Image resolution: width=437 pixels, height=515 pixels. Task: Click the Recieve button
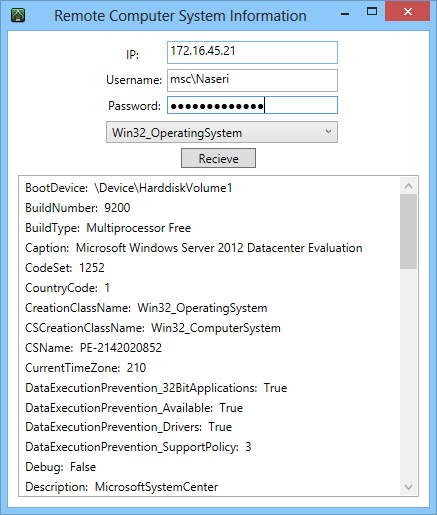point(218,158)
